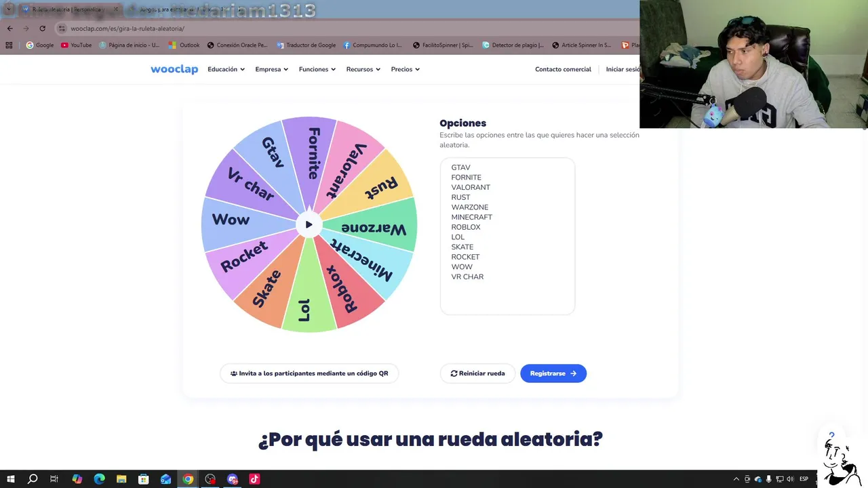The height and width of the screenshot is (488, 868).
Task: Open Microsoft Edge from the taskbar
Action: tap(99, 479)
